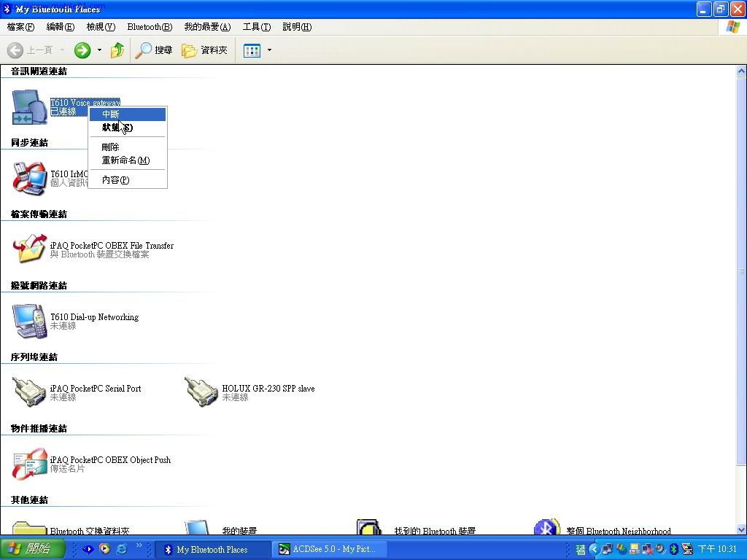Open the 編輯(E) menu
Viewport: 747px width, 560px height.
[60, 27]
